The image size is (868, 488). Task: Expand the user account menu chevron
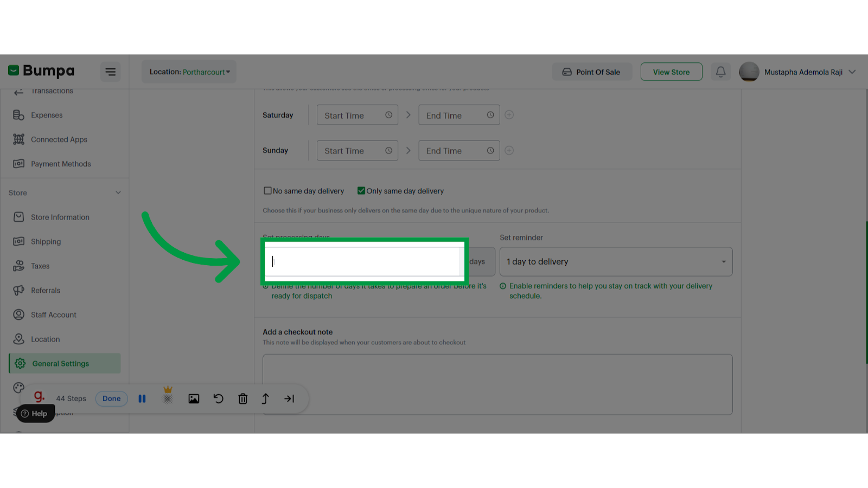point(852,72)
